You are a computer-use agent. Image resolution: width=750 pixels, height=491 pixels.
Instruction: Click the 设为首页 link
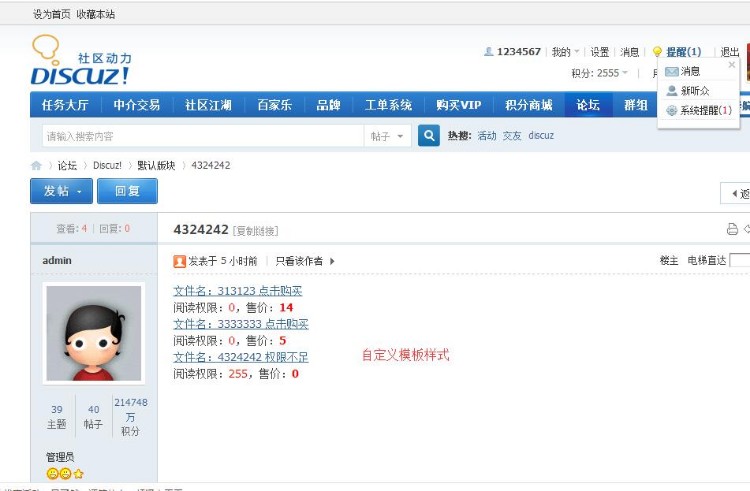(51, 14)
